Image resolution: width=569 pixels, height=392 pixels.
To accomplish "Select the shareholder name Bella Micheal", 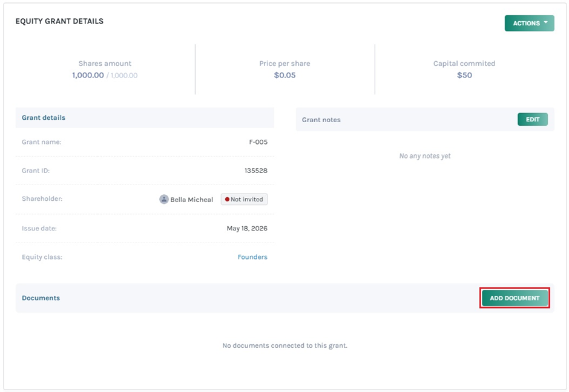I will [192, 200].
